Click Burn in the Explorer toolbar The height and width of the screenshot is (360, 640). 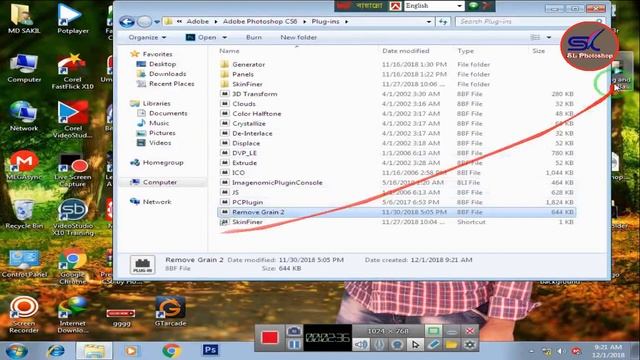pyautogui.click(x=254, y=38)
